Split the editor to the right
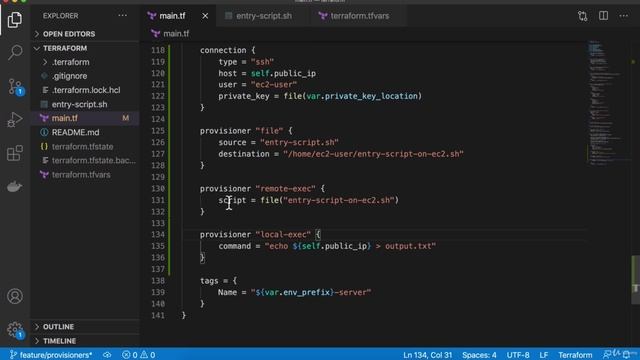Image resolution: width=640 pixels, height=360 pixels. point(603,16)
